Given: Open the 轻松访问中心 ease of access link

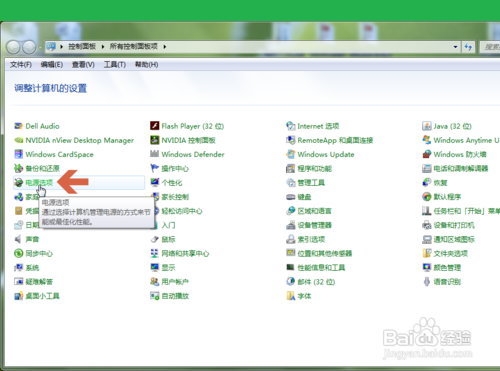Looking at the screenshot, I should [182, 211].
